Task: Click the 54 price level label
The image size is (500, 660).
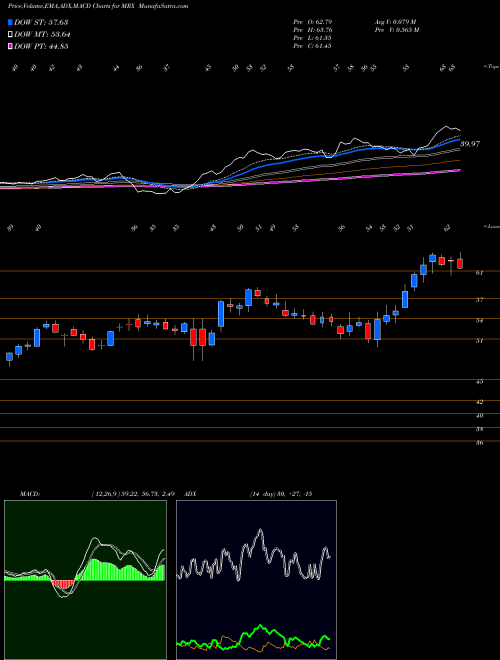Action: coord(479,321)
